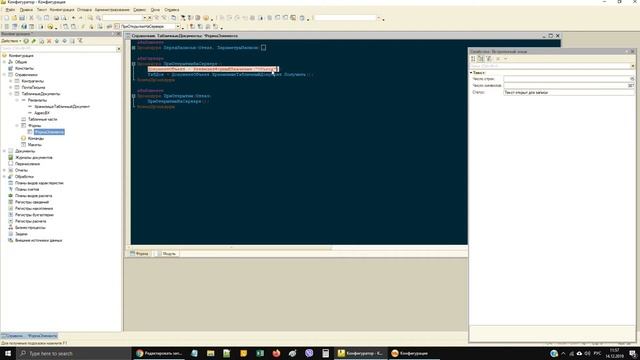
Task: Click the configuration tree search field
Action: point(58,49)
